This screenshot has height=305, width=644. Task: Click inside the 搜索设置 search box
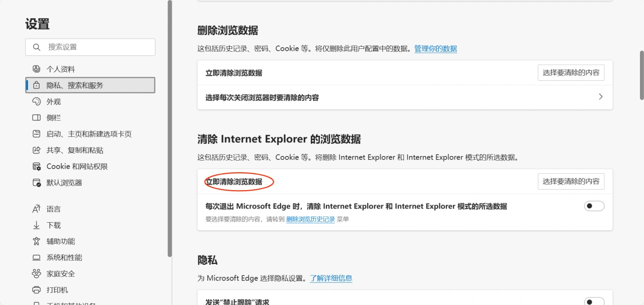pos(90,47)
